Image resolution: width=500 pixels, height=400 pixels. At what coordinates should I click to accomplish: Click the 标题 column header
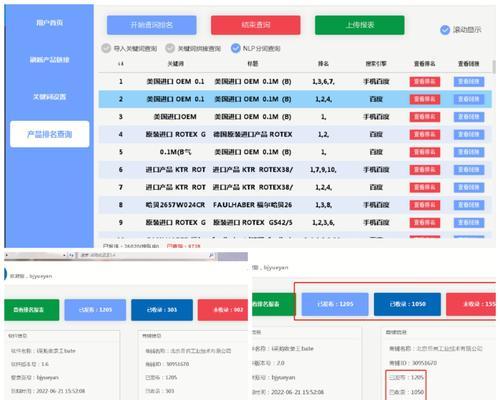[253, 64]
